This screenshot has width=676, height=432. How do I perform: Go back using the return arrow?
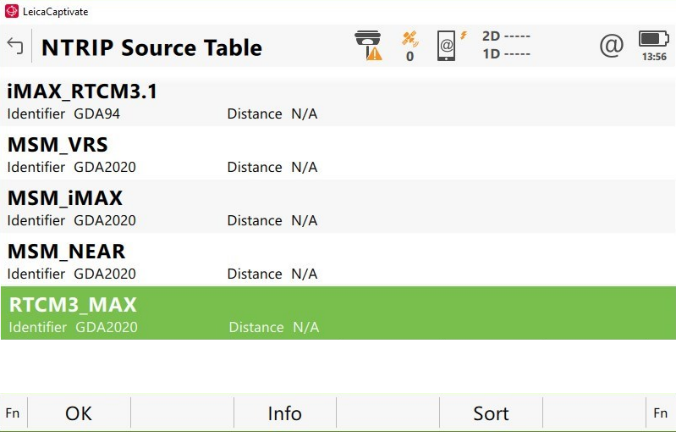(x=15, y=46)
